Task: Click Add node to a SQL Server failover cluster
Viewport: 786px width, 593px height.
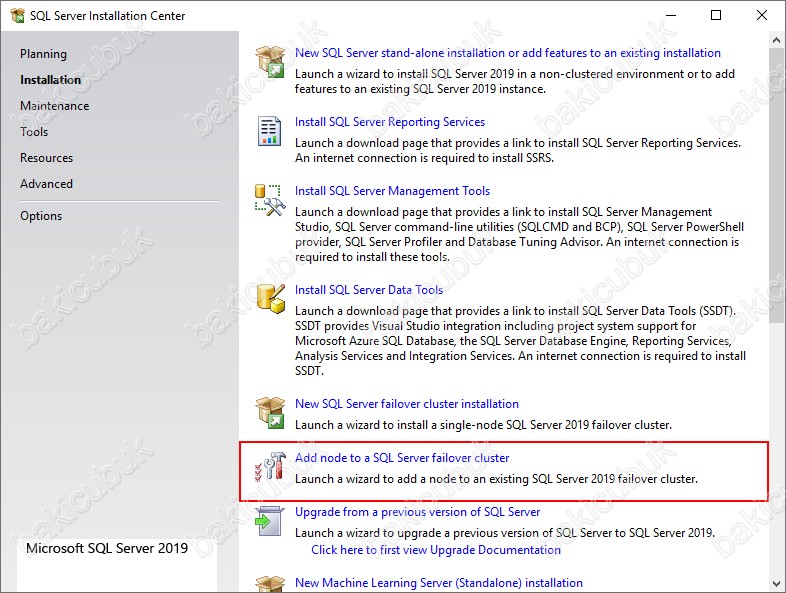Action: tap(402, 458)
